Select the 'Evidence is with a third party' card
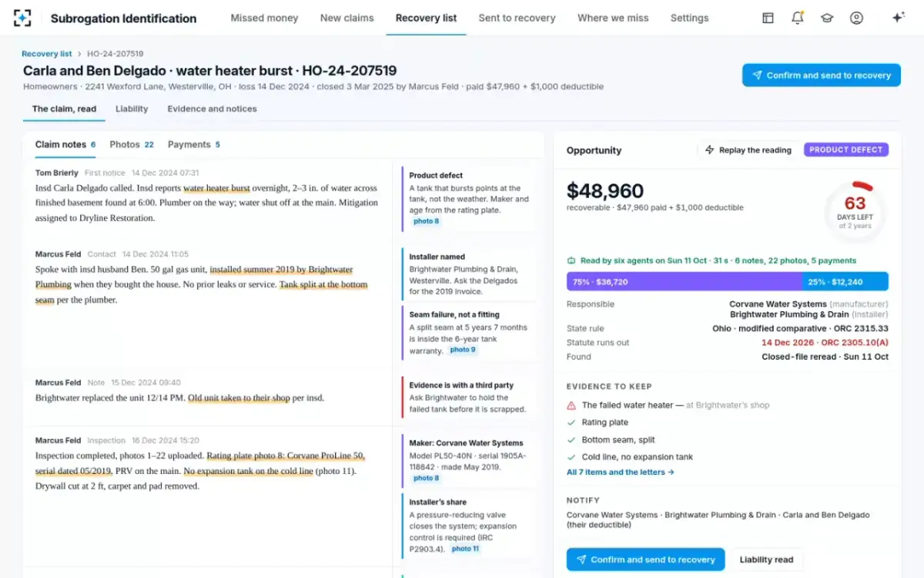This screenshot has width=924, height=578. pos(468,397)
